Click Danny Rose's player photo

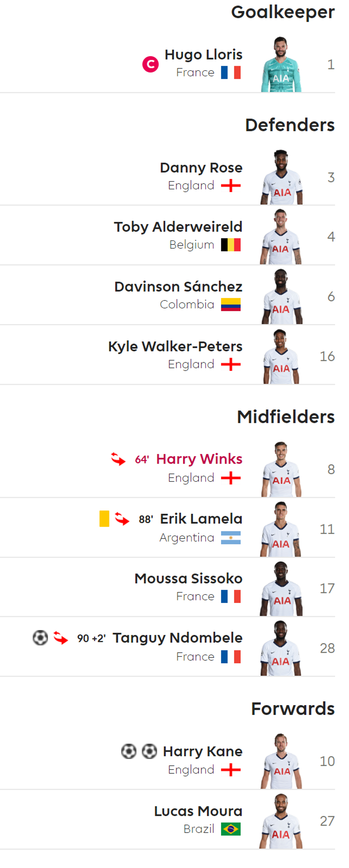pyautogui.click(x=281, y=178)
